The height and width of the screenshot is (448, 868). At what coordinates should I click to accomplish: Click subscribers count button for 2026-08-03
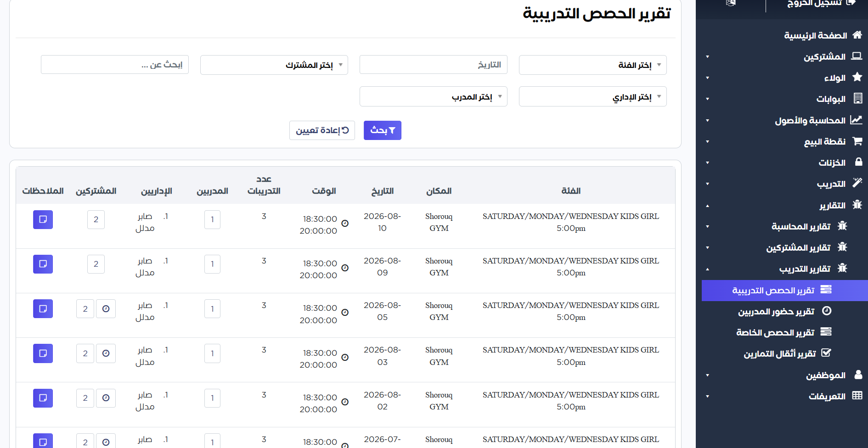85,353
